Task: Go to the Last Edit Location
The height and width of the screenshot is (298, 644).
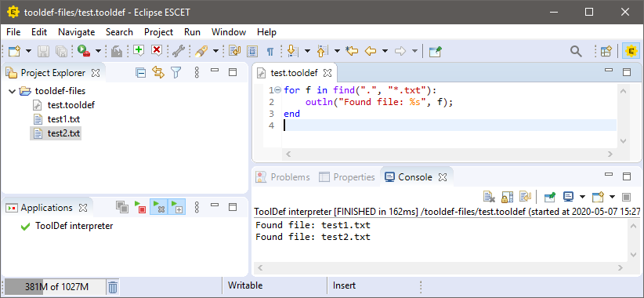Action: click(x=352, y=51)
